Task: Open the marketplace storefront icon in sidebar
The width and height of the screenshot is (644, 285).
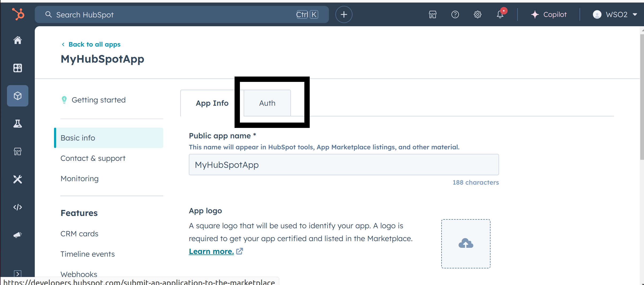Action: (x=18, y=151)
